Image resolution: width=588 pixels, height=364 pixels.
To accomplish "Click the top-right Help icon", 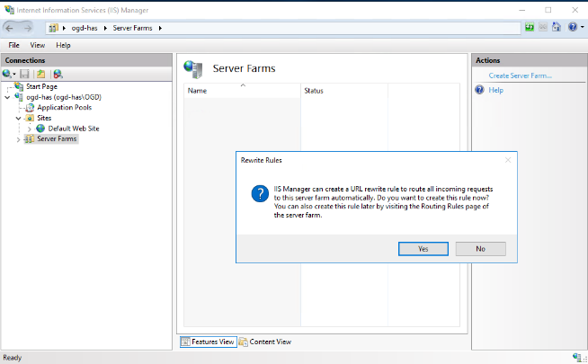I will pos(572,27).
